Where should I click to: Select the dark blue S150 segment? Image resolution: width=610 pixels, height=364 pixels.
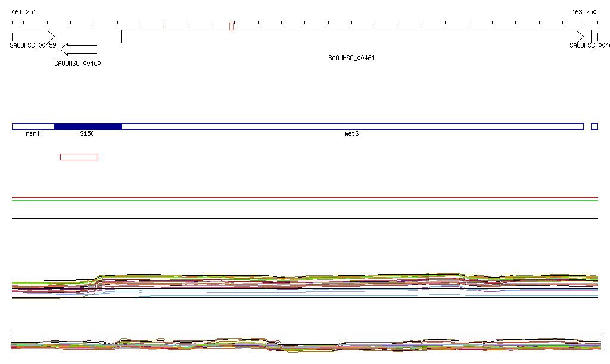pos(88,126)
